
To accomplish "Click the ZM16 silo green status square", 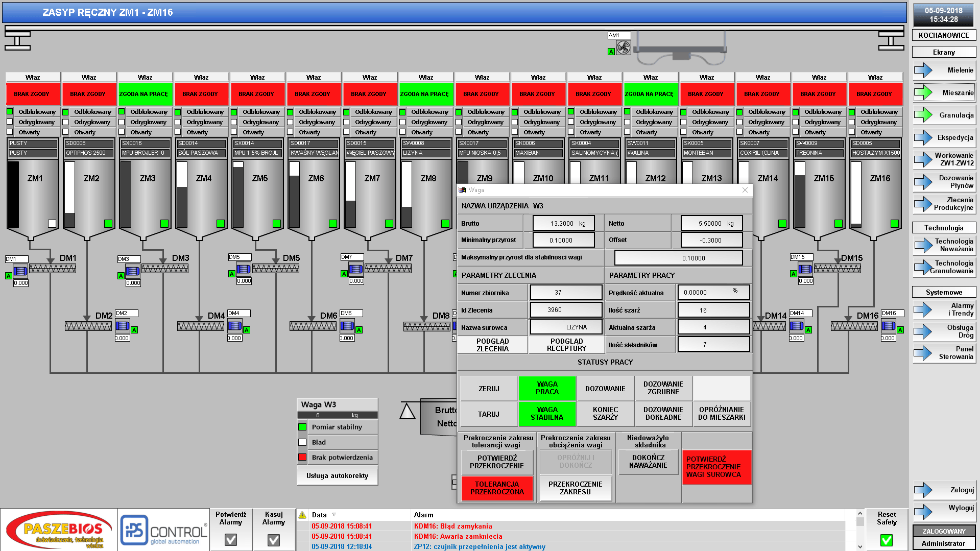I will tap(895, 224).
